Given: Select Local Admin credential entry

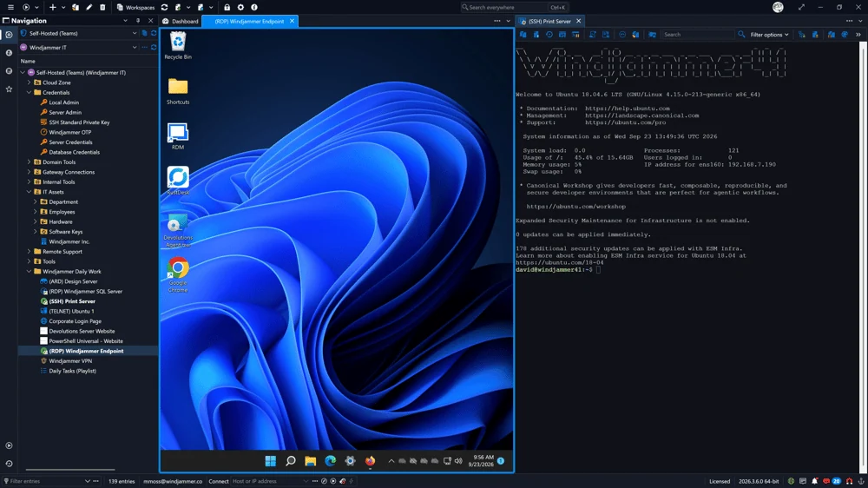Looking at the screenshot, I should tap(63, 102).
